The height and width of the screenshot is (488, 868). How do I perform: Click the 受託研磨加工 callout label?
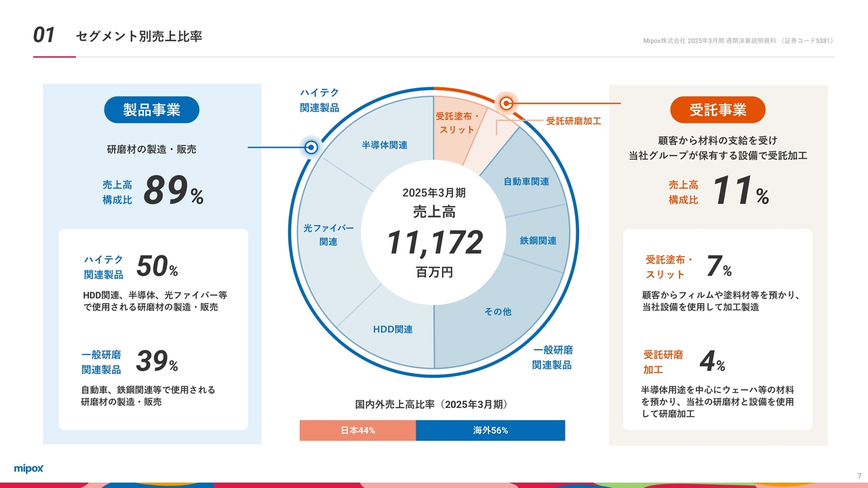pos(574,121)
